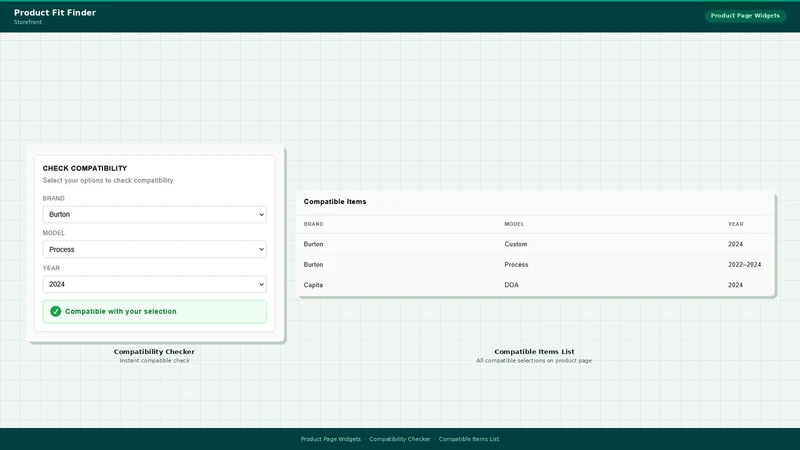Image resolution: width=800 pixels, height=450 pixels.
Task: Click 'Instant compatible check' caption text
Action: [x=155, y=361]
